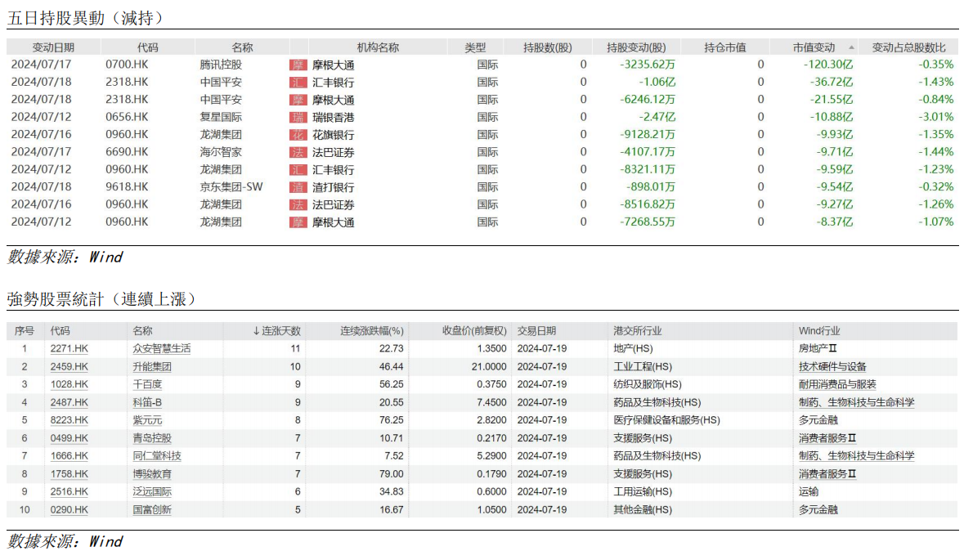Screen dimensions: 973x560
Task: Open stock code link 2516.HK
Action: 69,492
